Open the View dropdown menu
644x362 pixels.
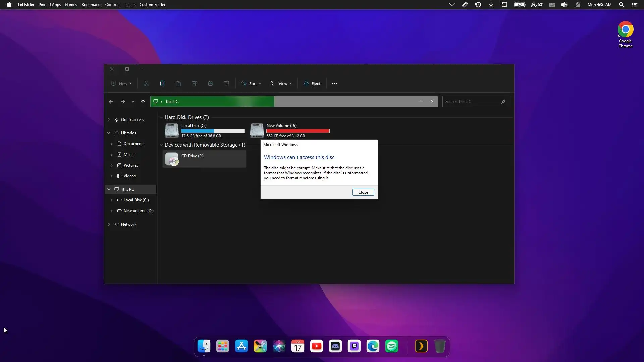281,84
